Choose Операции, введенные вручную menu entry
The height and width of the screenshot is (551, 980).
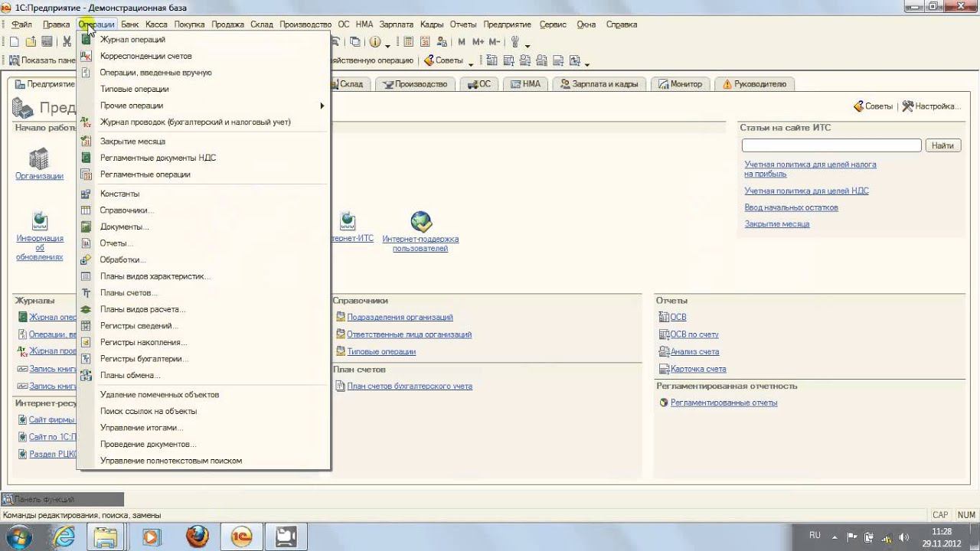point(204,73)
